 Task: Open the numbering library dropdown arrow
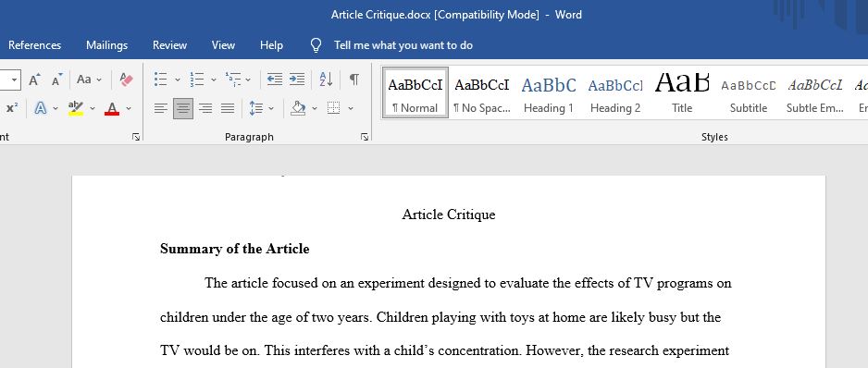214,80
